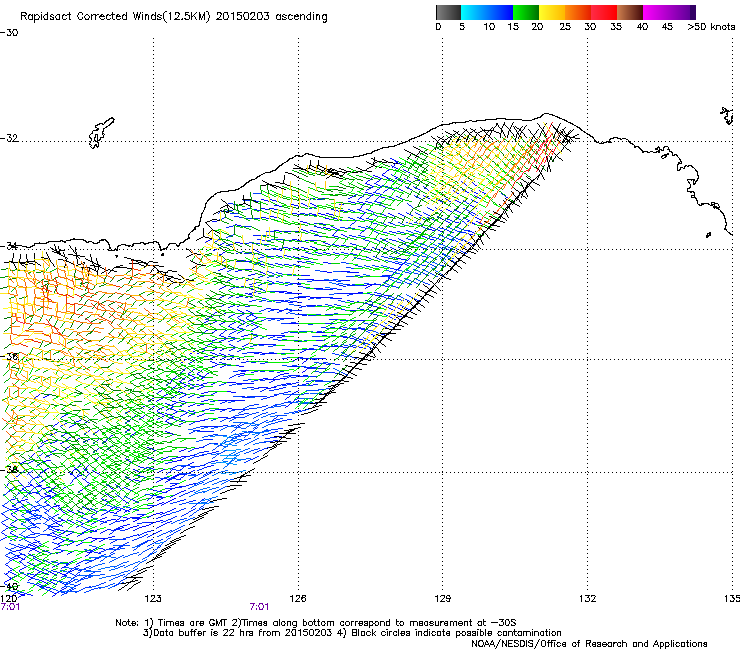
Task: Select the red 30-35 knots legend color
Action: coord(604,12)
